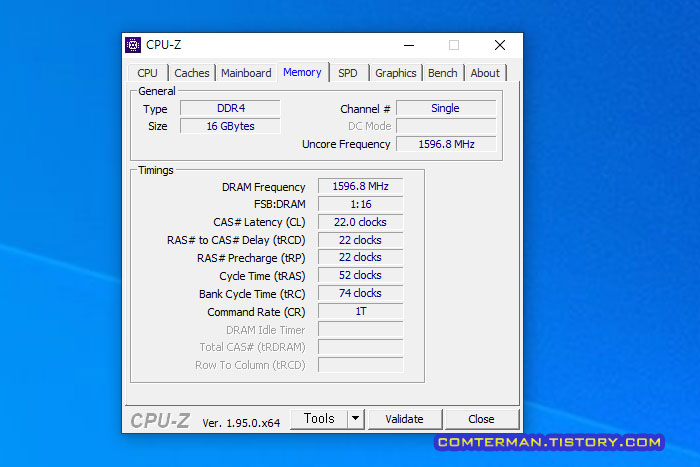The image size is (700, 467).
Task: Click the empty Total CAS# (tRDRAM) field
Action: [x=360, y=347]
